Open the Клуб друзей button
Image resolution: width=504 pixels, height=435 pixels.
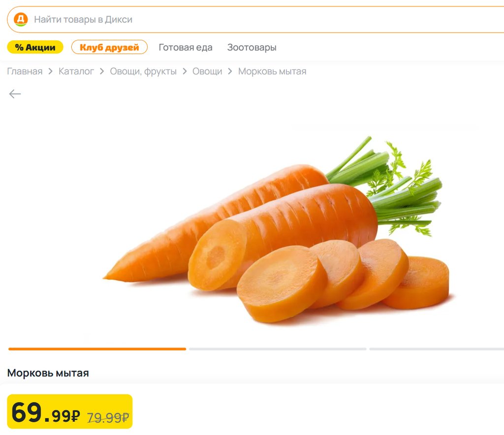tap(109, 47)
